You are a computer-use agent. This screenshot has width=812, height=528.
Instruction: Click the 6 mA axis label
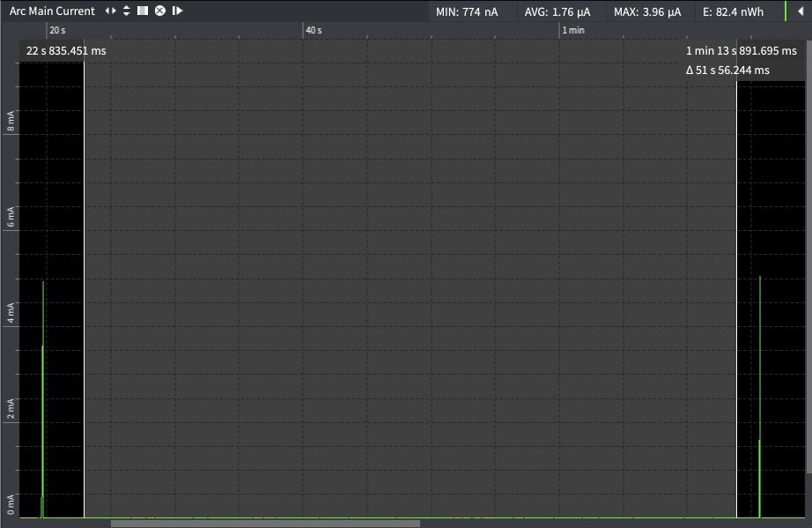point(11,217)
